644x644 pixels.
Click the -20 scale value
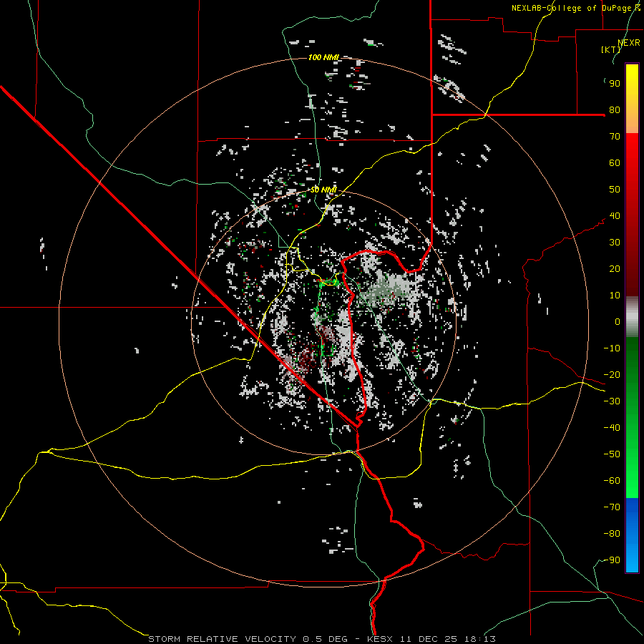[612, 375]
